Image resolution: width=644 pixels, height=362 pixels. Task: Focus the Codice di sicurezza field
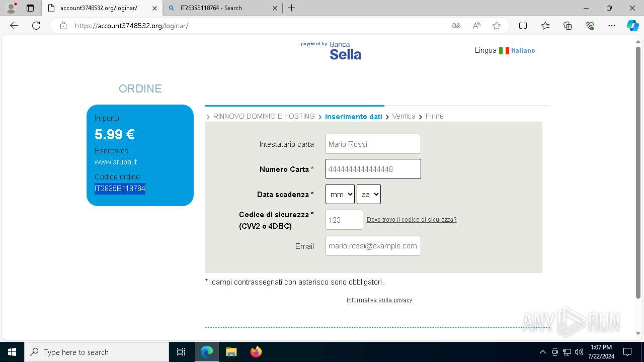click(344, 220)
